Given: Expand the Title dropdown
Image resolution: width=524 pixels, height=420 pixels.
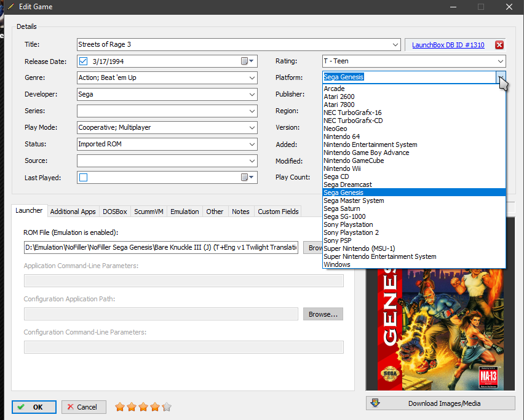Looking at the screenshot, I should [x=395, y=44].
